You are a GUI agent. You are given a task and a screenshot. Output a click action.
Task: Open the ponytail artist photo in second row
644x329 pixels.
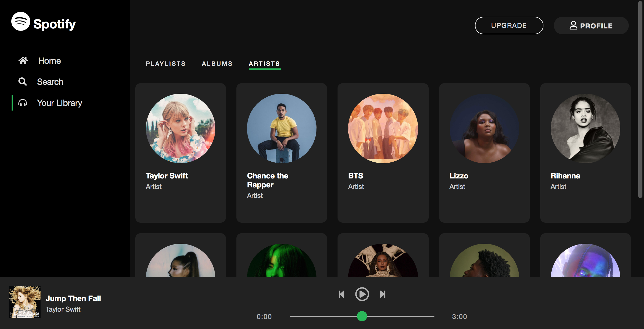181,260
